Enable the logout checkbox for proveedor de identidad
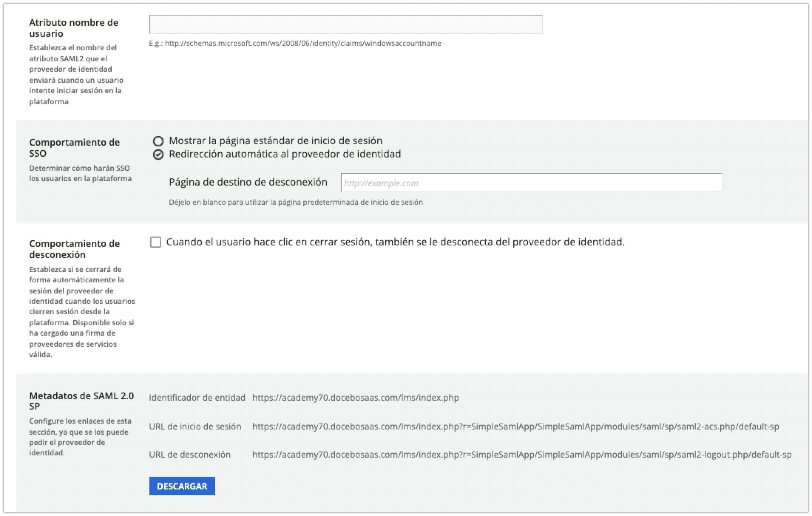Image resolution: width=812 pixels, height=516 pixels. pyautogui.click(x=155, y=242)
